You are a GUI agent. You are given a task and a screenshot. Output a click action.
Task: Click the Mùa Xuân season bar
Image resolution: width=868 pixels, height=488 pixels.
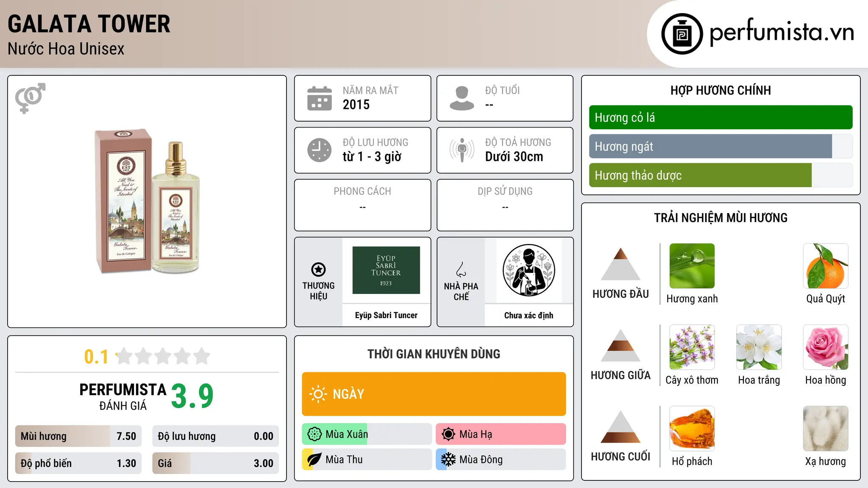point(367,434)
